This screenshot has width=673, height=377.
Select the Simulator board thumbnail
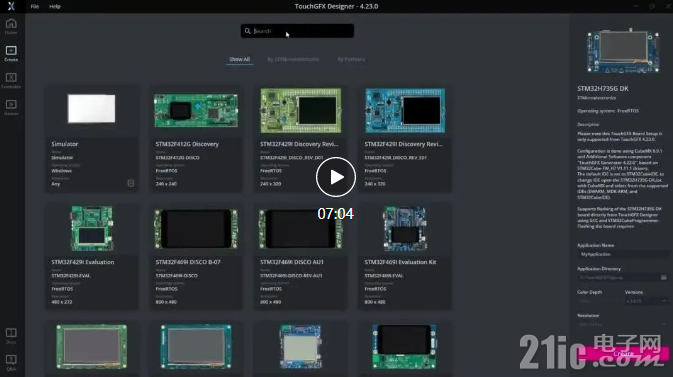(91, 109)
